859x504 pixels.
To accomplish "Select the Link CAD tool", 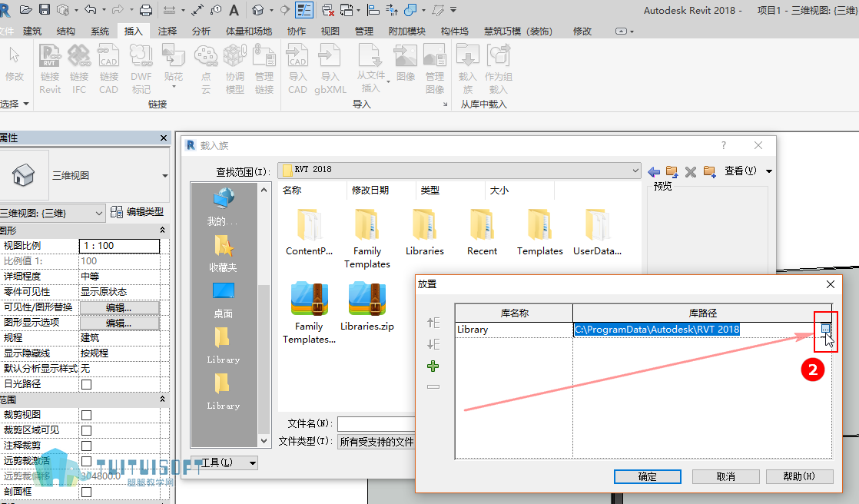I will (x=108, y=68).
